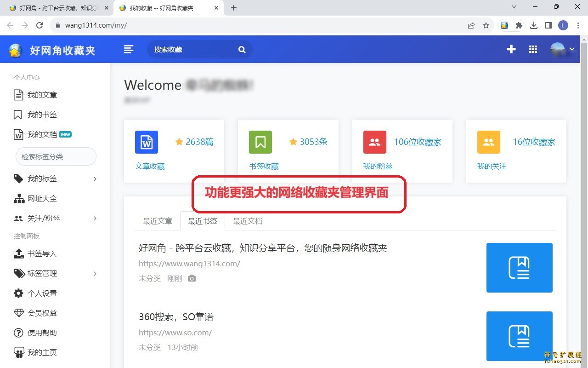Switch to the 最近文档 tab

[248, 221]
